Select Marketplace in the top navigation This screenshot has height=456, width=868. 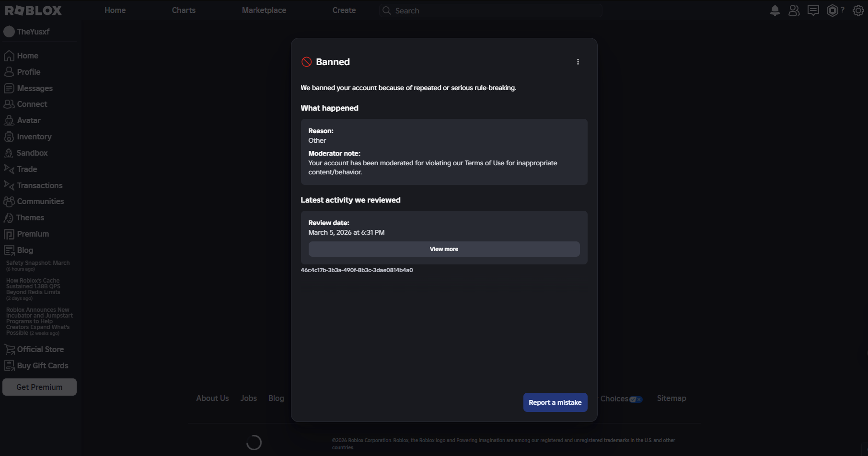pyautogui.click(x=264, y=10)
